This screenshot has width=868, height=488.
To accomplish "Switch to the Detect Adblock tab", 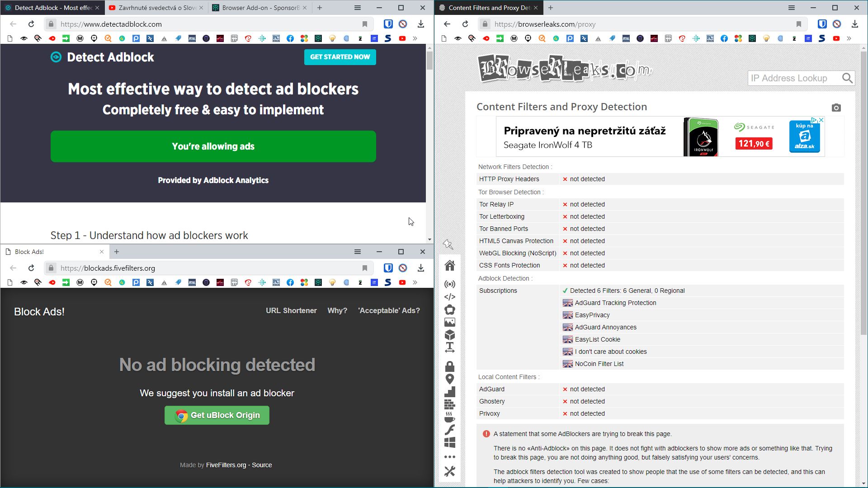I will 52,8.
